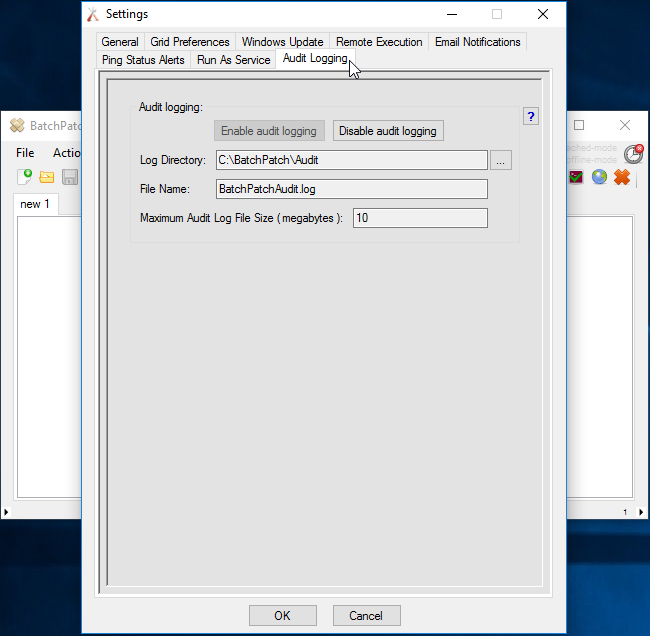Maximize the BatchPatch main window
The height and width of the screenshot is (636, 650).
(x=579, y=125)
